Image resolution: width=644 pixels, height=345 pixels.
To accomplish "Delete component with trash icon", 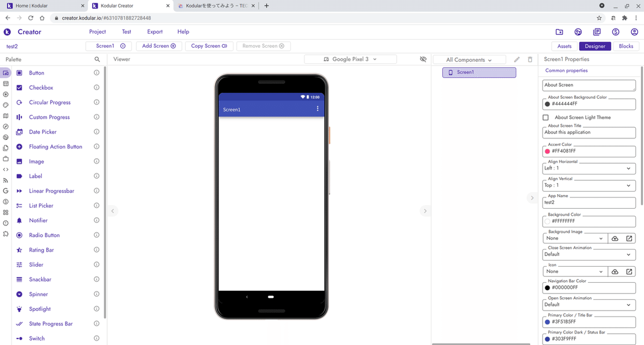I will click(530, 60).
